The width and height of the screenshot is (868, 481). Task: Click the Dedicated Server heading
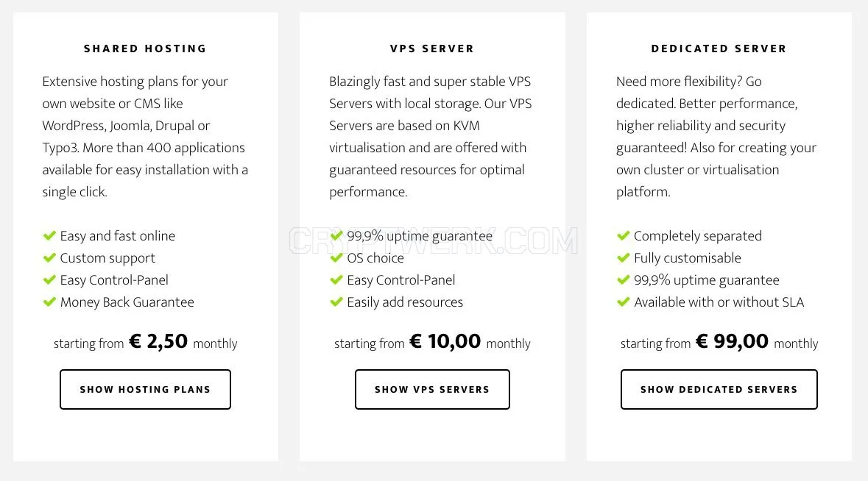pyautogui.click(x=719, y=49)
